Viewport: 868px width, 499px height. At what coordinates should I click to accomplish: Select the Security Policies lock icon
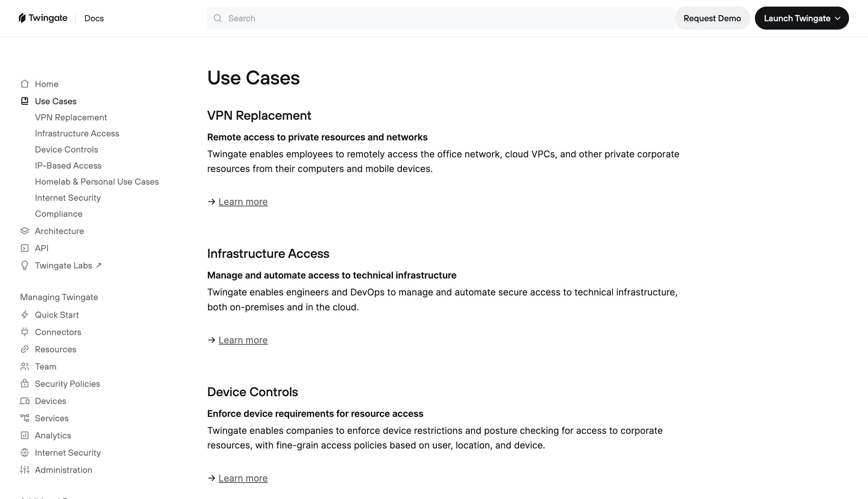25,384
